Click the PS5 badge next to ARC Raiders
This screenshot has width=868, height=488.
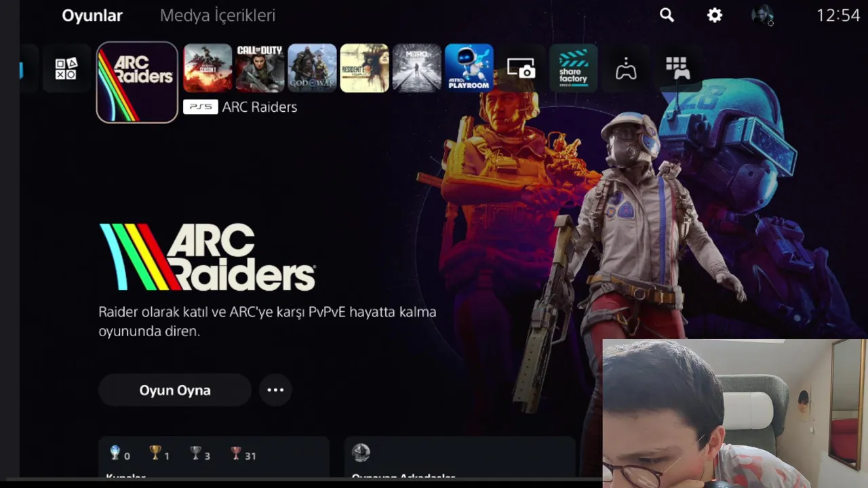click(200, 107)
